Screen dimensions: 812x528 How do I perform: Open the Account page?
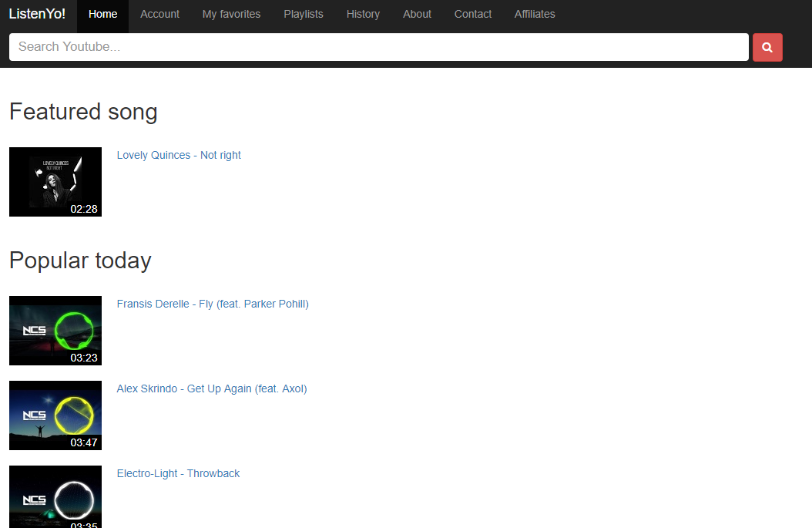(x=159, y=14)
